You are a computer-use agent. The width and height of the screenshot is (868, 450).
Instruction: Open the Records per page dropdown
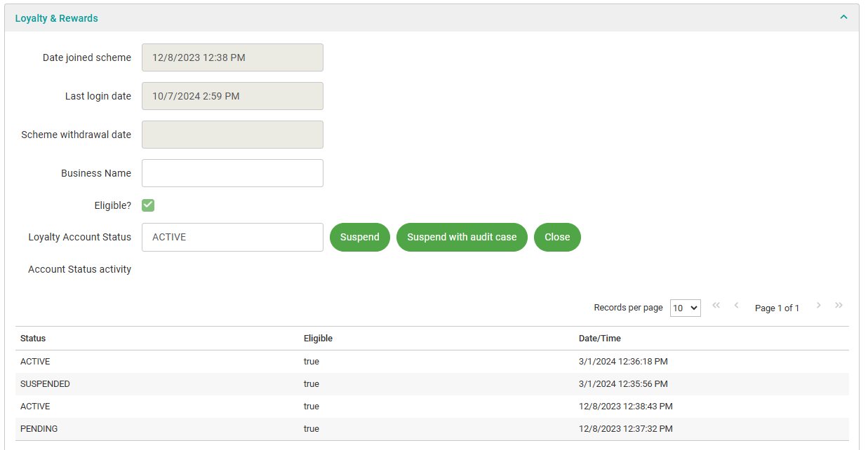tap(685, 308)
